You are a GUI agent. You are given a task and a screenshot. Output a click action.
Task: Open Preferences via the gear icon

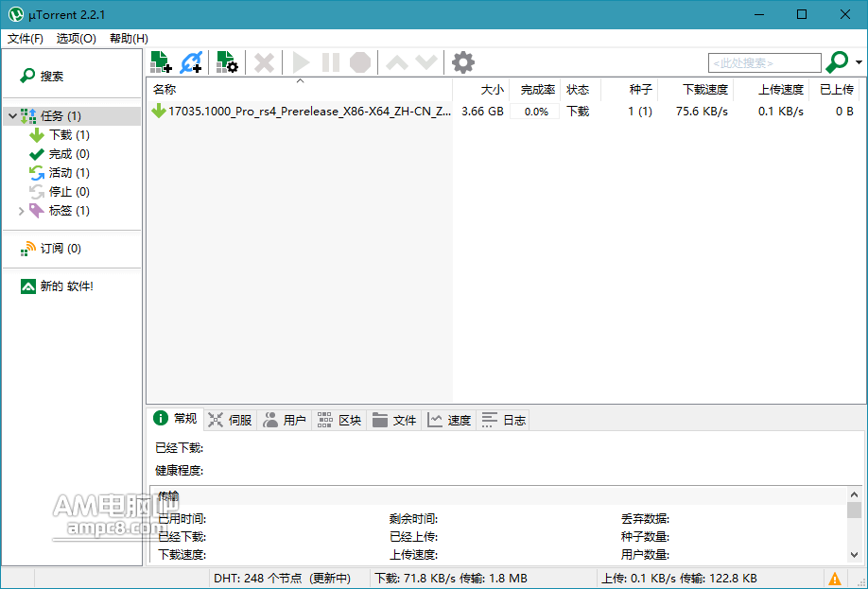point(463,62)
